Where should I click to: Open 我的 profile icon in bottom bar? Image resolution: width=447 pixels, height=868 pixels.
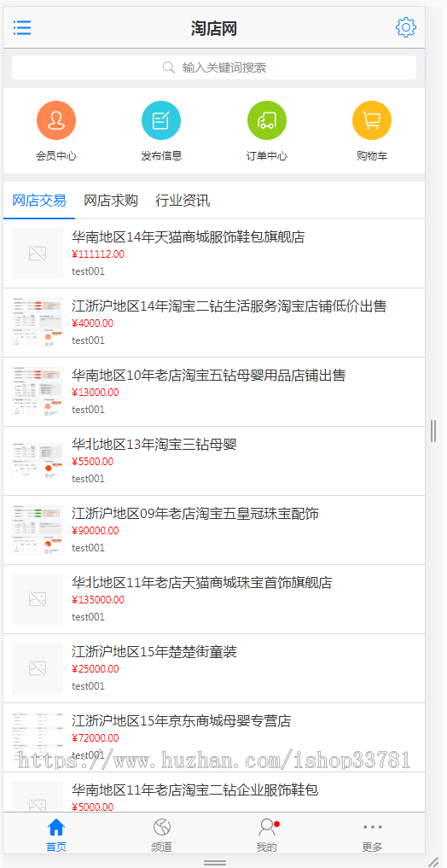coord(267,827)
